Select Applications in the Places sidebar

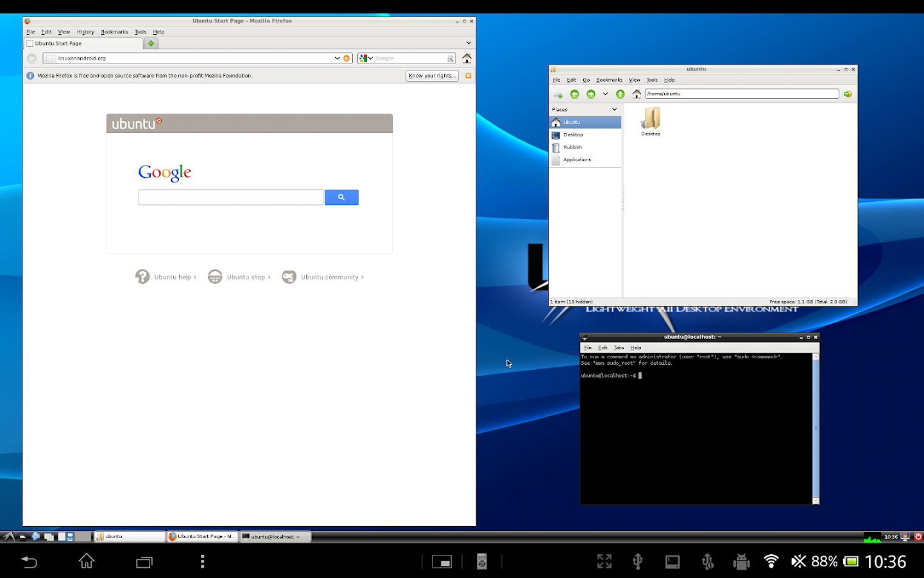click(577, 159)
